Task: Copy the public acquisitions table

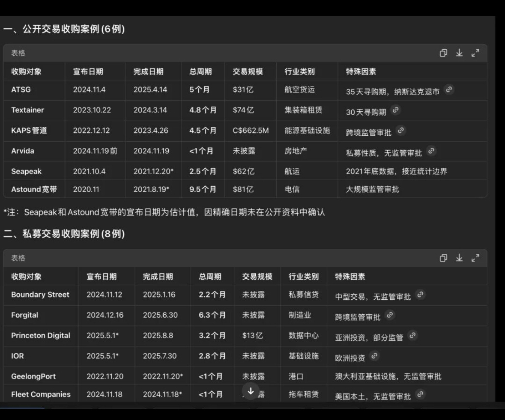Action: pyautogui.click(x=443, y=53)
